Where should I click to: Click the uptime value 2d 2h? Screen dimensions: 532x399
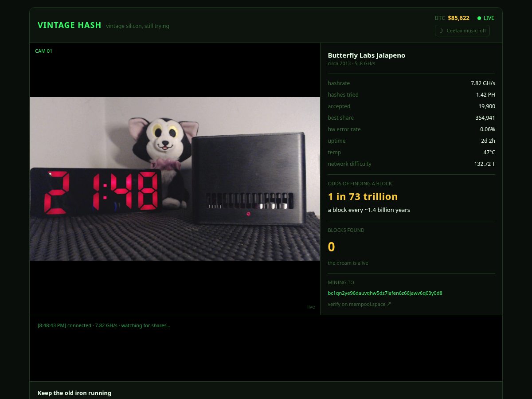click(488, 141)
